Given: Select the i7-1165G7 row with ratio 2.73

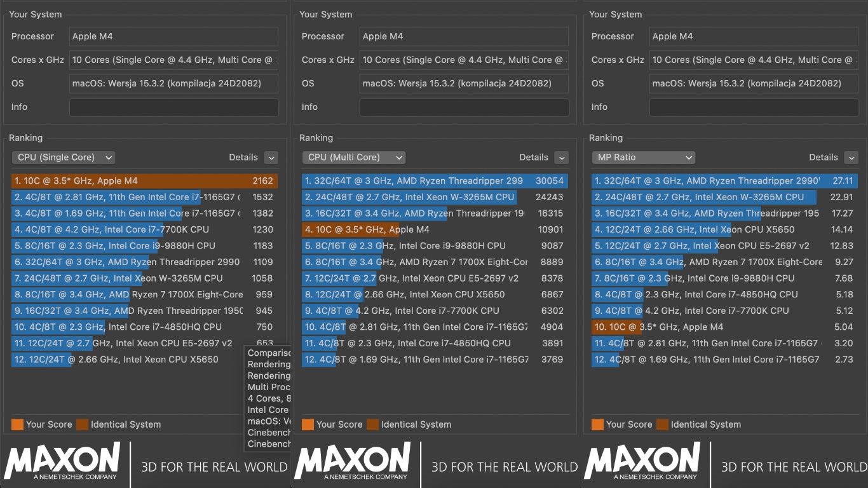Looking at the screenshot, I should pyautogui.click(x=724, y=360).
